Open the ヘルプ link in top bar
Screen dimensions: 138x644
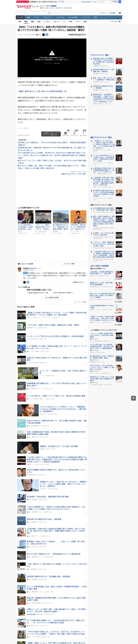pyautogui.click(x=94, y=2)
